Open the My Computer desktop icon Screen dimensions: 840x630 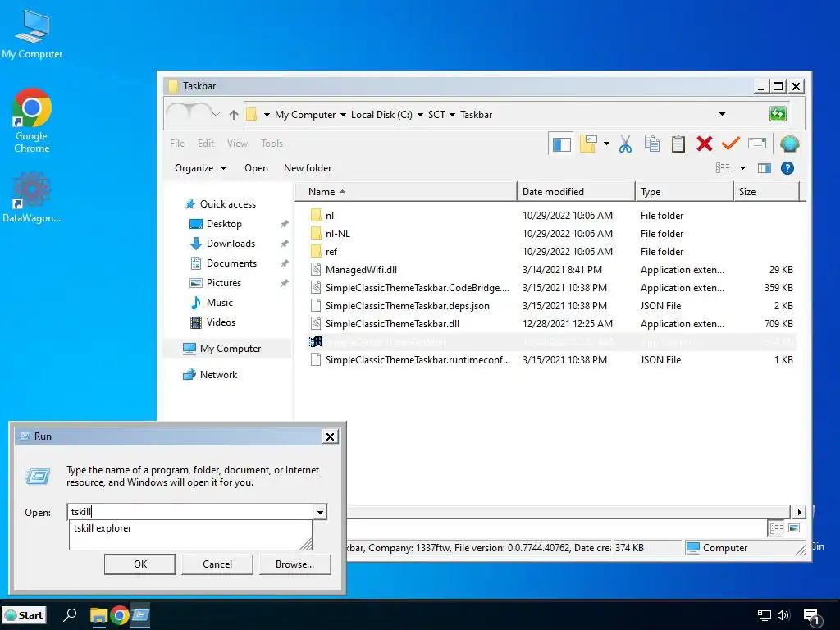32,34
